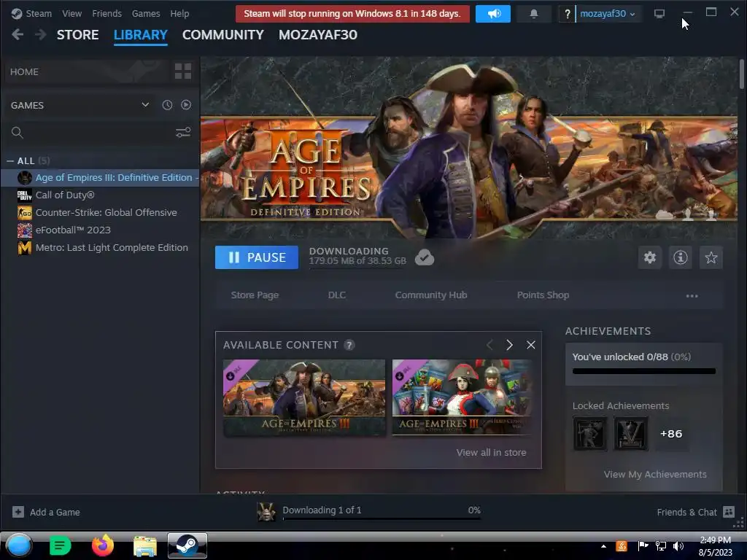
Task: Click View all in store
Action: (491, 453)
